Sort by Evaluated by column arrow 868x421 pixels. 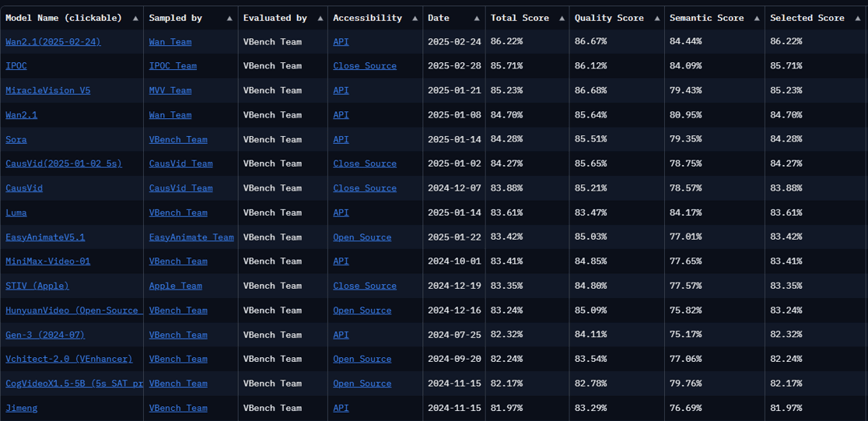click(x=320, y=18)
